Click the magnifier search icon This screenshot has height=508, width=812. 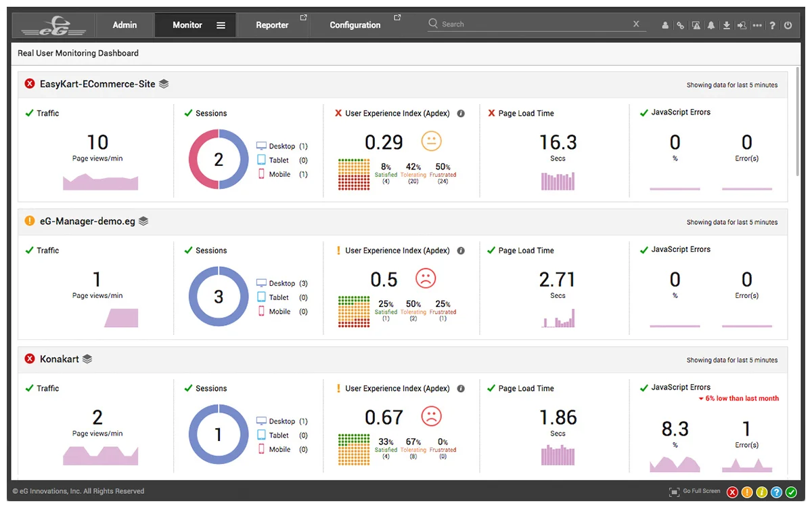click(x=433, y=24)
